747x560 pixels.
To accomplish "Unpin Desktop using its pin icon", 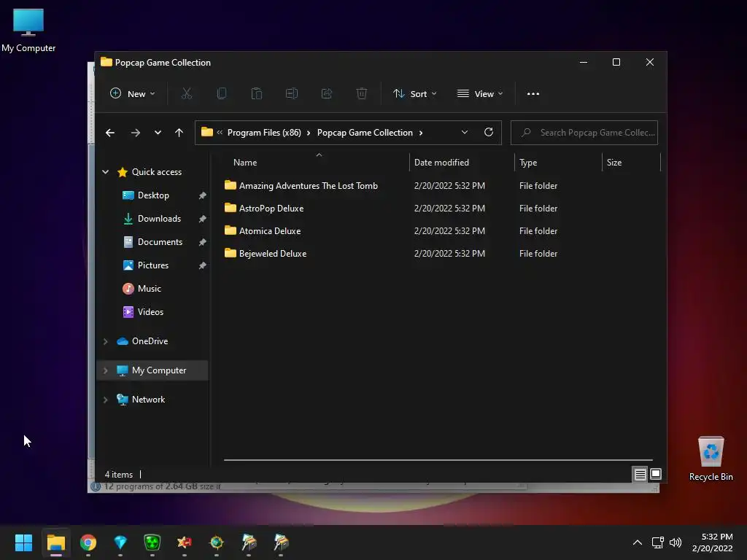I will [203, 195].
